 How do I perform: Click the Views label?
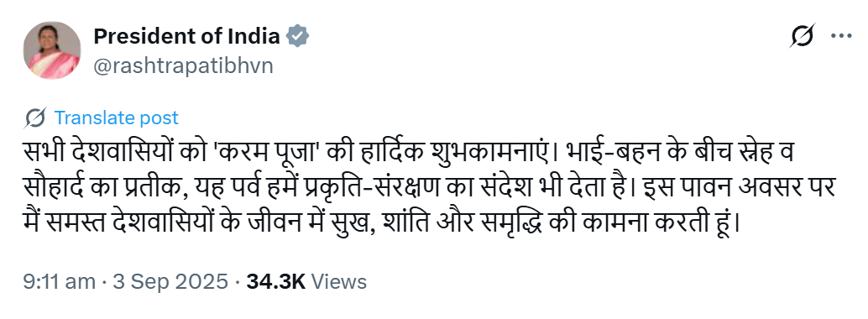pyautogui.click(x=339, y=281)
